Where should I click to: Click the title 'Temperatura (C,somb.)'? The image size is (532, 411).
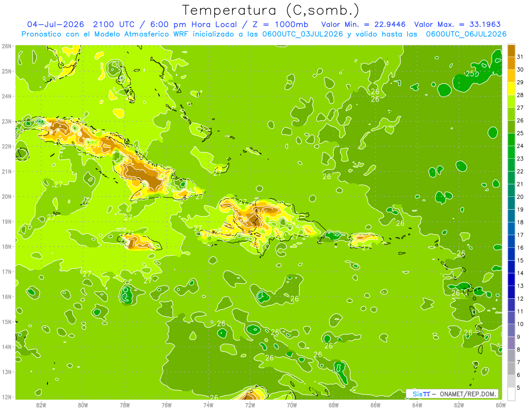point(270,10)
